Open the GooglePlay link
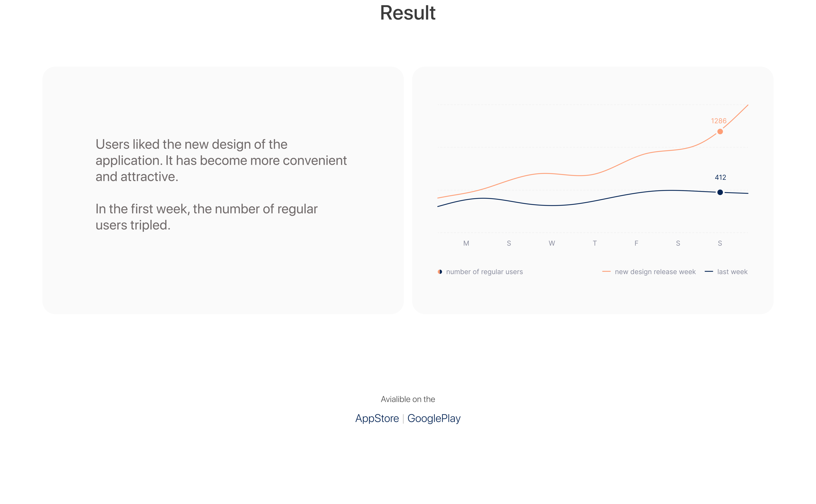 tap(434, 418)
